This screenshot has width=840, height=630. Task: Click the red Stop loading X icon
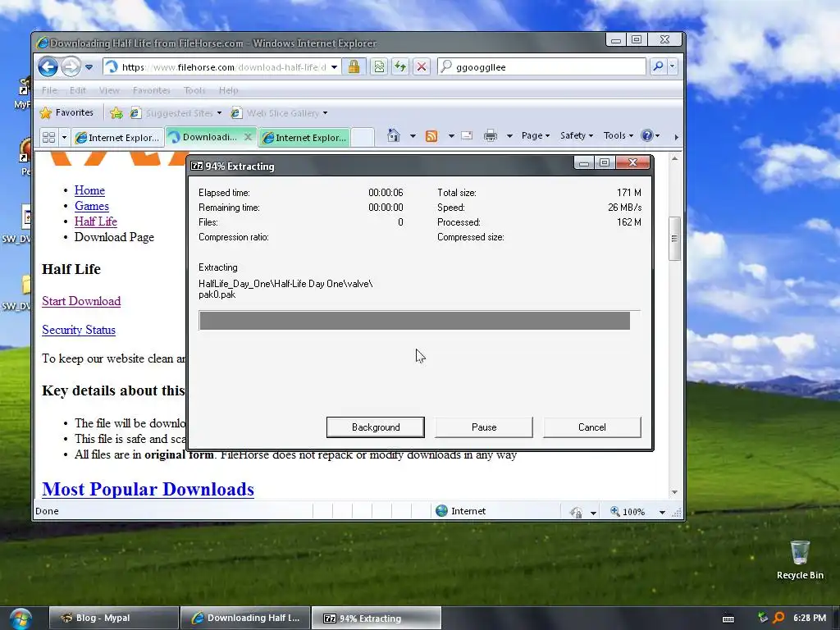coord(422,67)
